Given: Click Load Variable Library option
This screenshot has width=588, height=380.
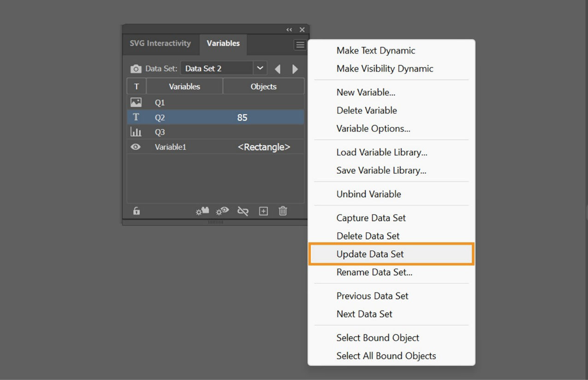Looking at the screenshot, I should [x=381, y=152].
